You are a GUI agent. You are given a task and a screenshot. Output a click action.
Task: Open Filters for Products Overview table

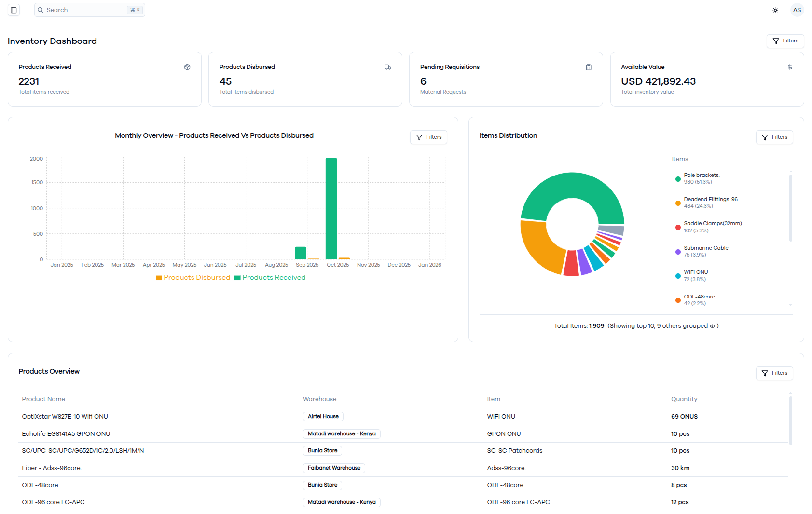774,373
